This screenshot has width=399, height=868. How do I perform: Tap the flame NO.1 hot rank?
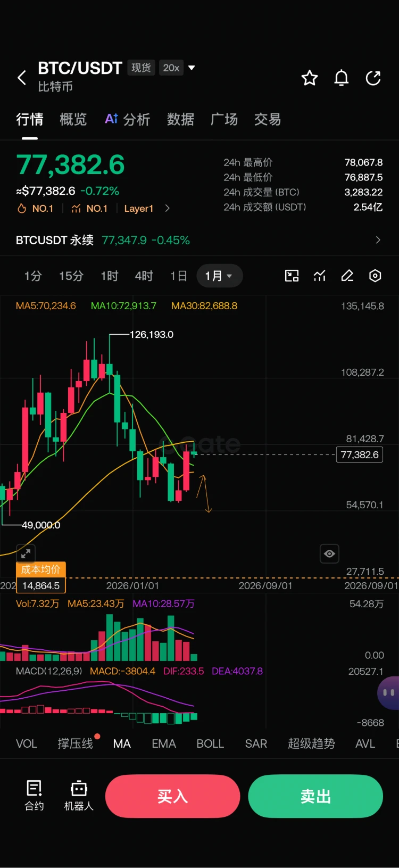click(x=35, y=209)
